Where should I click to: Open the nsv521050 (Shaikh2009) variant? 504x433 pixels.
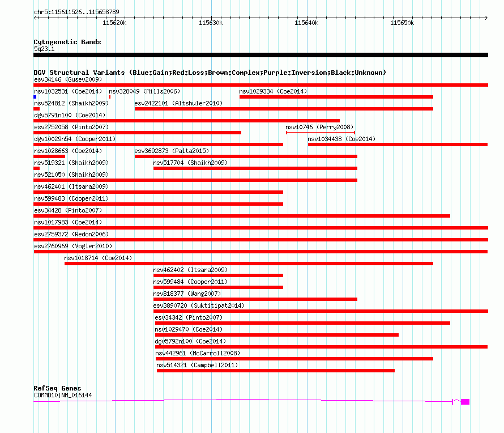71,175
